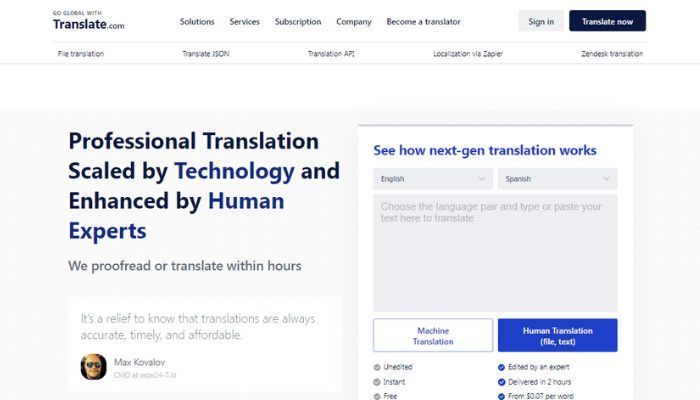The width and height of the screenshot is (700, 400).
Task: Click the 'Unedited' feature text
Action: pyautogui.click(x=398, y=367)
